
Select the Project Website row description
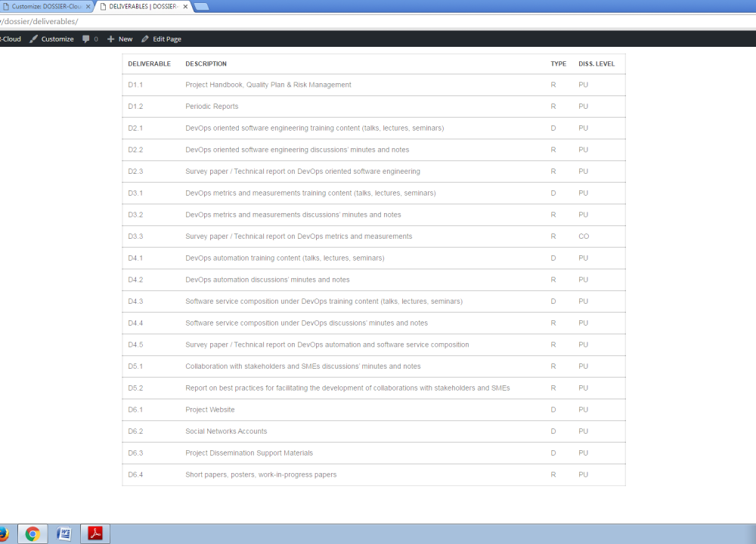click(210, 410)
